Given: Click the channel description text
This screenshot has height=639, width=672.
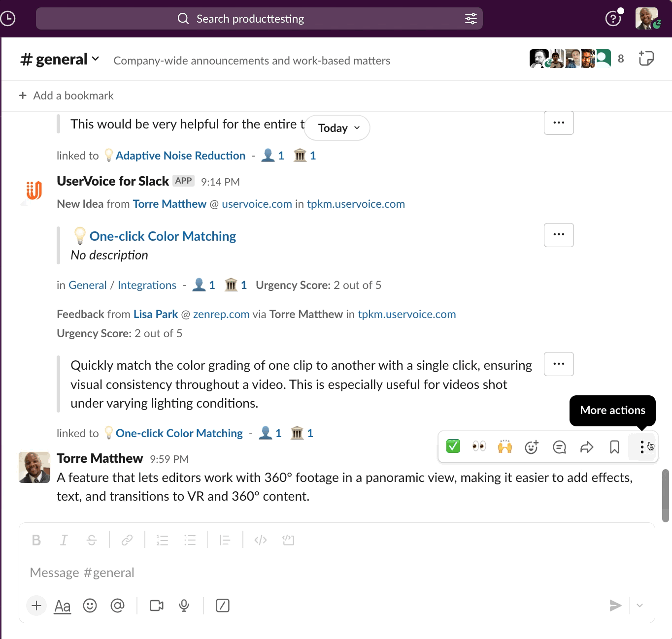Looking at the screenshot, I should (x=252, y=61).
